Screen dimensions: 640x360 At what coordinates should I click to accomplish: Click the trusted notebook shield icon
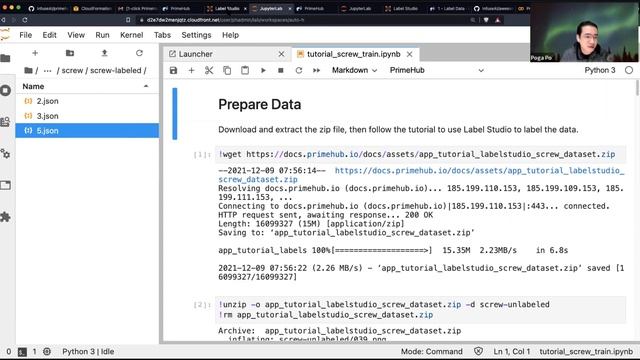pos(478,351)
